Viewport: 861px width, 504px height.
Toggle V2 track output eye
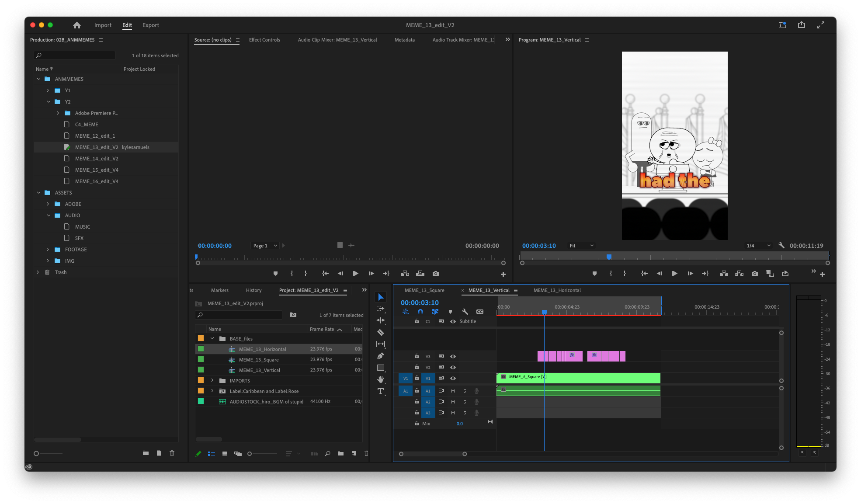[453, 367]
